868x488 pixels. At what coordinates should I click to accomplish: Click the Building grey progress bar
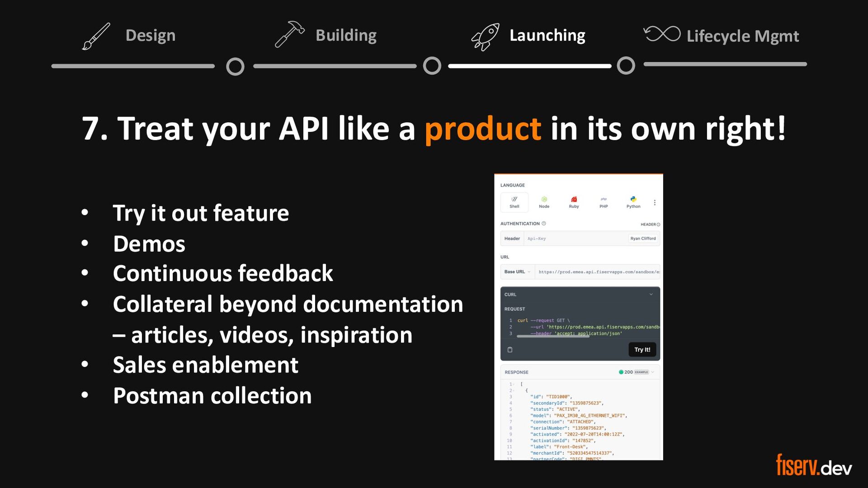[335, 66]
